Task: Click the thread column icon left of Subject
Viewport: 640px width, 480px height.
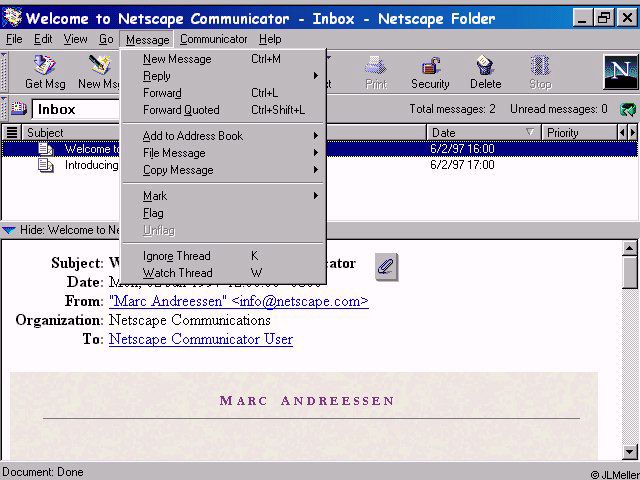Action: (12, 133)
